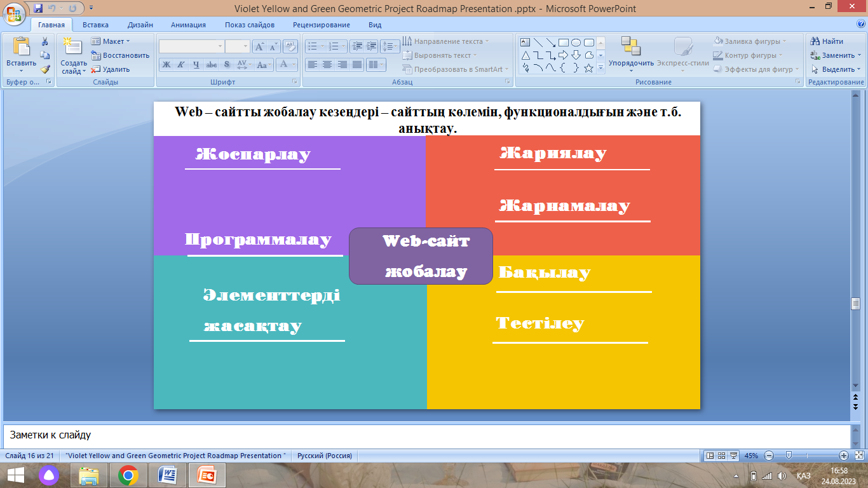Image resolution: width=868 pixels, height=488 pixels.
Task: Open Google Chrome from the taskbar
Action: [128, 475]
